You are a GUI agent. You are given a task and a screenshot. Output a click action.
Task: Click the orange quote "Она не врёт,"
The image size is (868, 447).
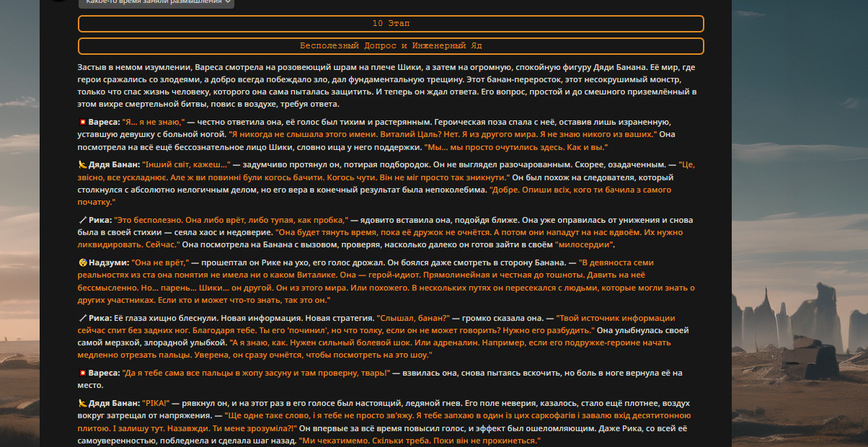point(160,262)
